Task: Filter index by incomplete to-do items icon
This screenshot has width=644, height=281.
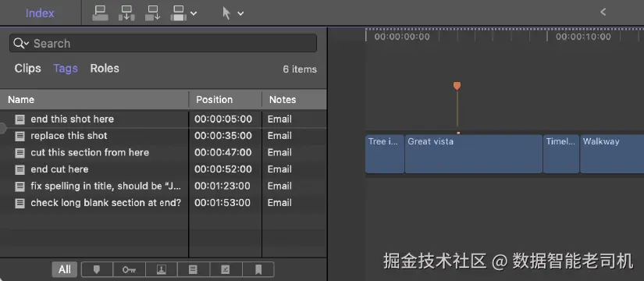Action: (x=193, y=269)
